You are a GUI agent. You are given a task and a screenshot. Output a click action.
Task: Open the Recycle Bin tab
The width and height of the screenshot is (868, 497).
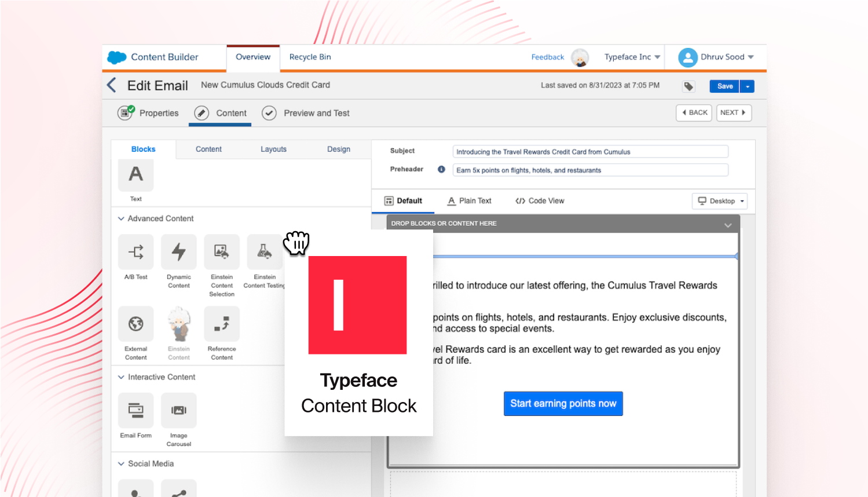(x=310, y=57)
